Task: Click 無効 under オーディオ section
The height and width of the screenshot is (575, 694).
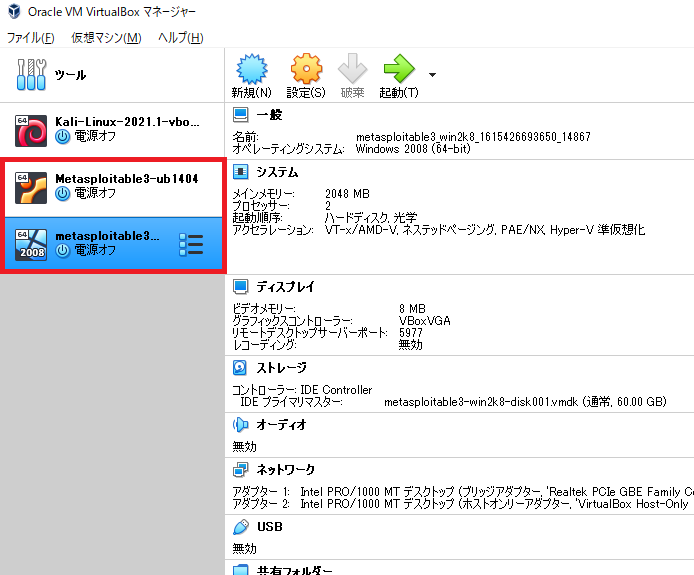Action: point(244,447)
